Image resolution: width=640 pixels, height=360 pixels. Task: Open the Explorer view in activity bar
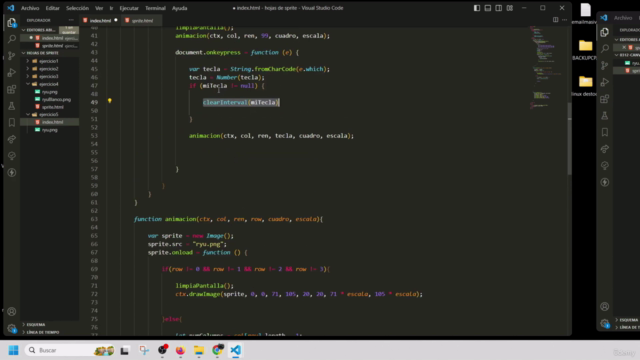tap(11, 22)
